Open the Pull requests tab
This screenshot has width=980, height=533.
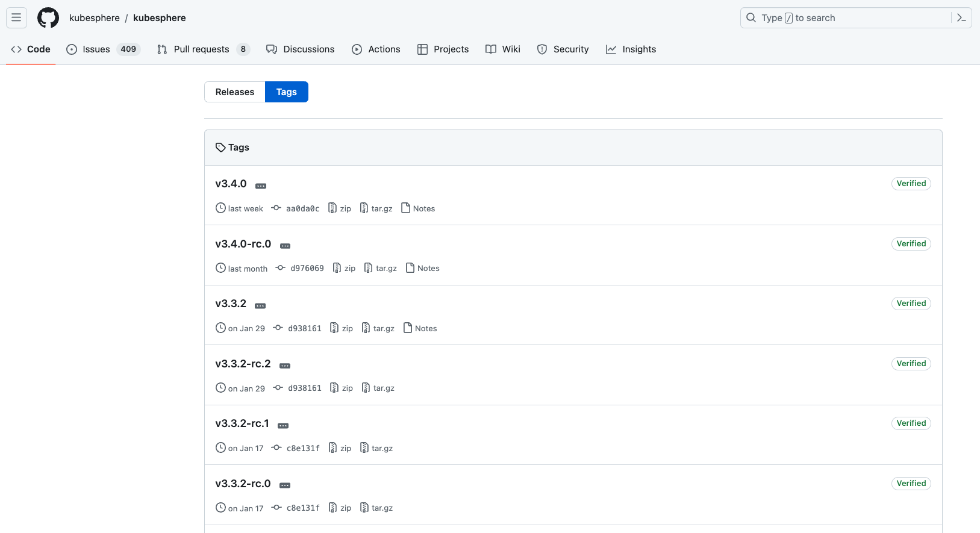click(203, 49)
